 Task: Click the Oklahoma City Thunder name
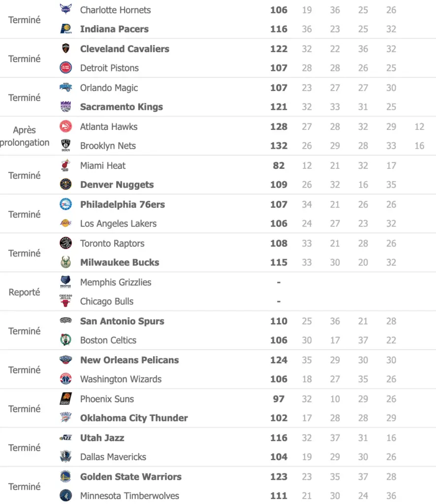tap(134, 418)
